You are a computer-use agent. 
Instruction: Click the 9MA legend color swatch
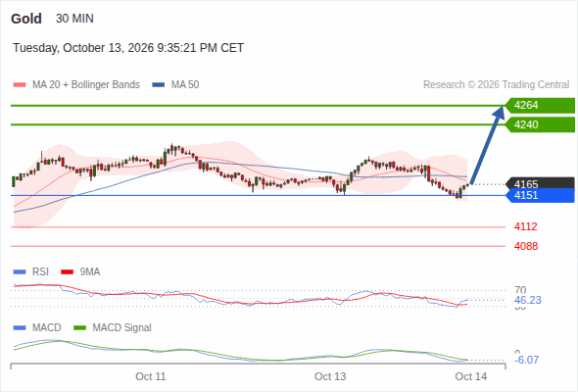(67, 272)
